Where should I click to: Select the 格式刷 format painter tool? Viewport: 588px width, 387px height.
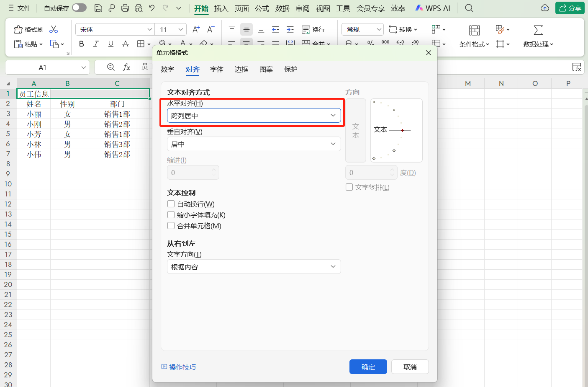point(28,29)
